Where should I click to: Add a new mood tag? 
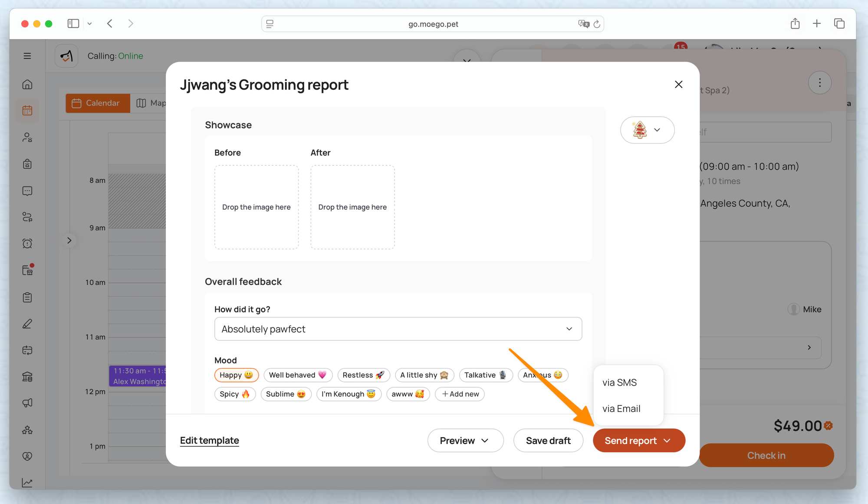(460, 394)
